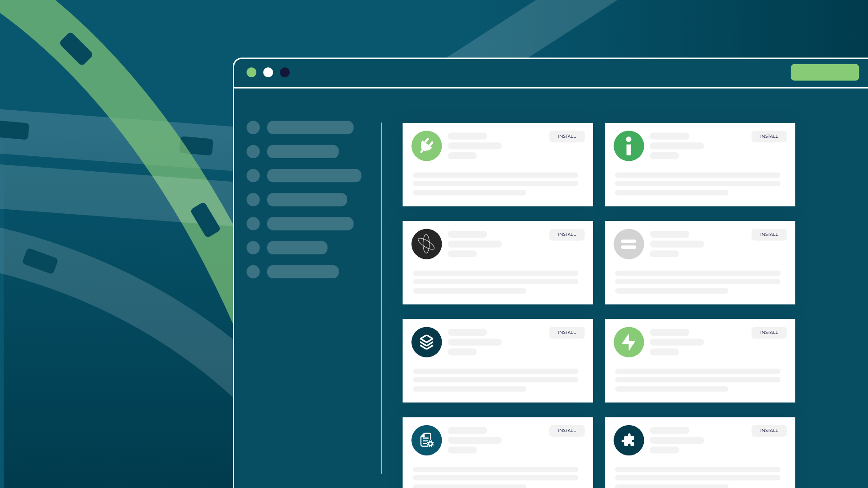Screen dimensions: 868x488
Task: Select the stacked layers plugin icon
Action: pyautogui.click(x=426, y=342)
